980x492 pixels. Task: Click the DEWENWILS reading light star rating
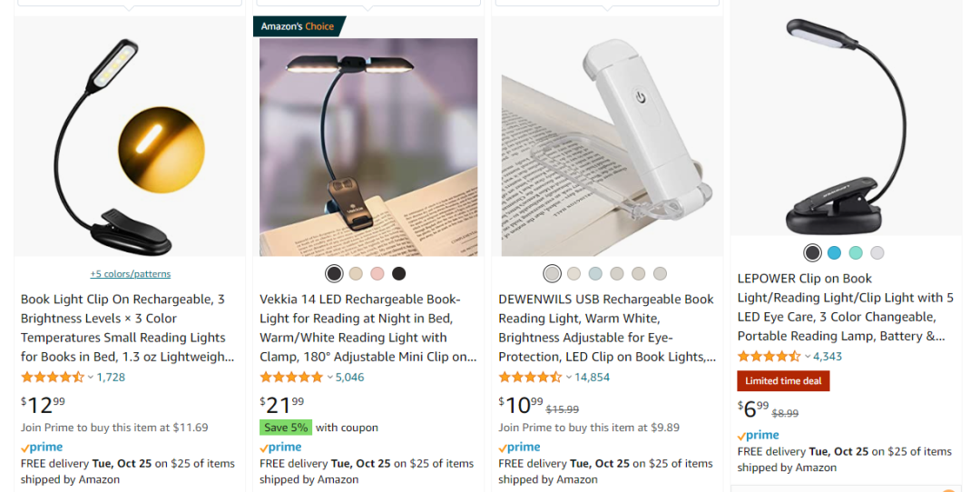pyautogui.click(x=529, y=377)
